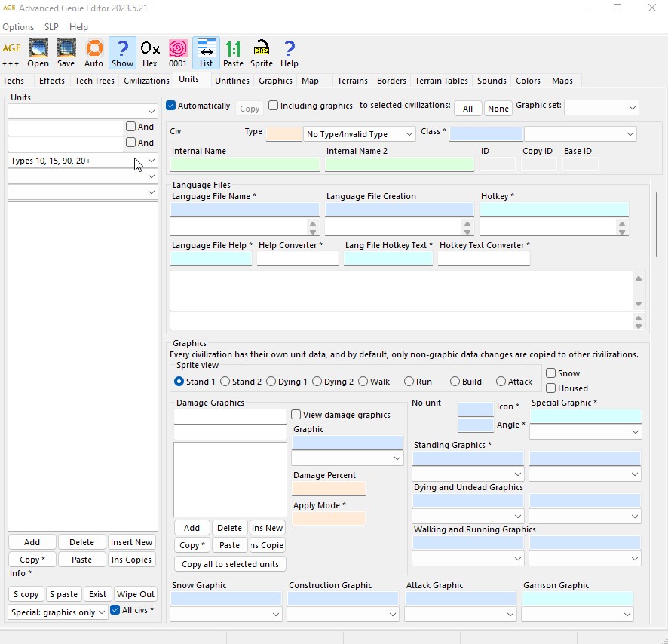Open the Options menu
Image resolution: width=668 pixels, height=644 pixels.
click(18, 26)
